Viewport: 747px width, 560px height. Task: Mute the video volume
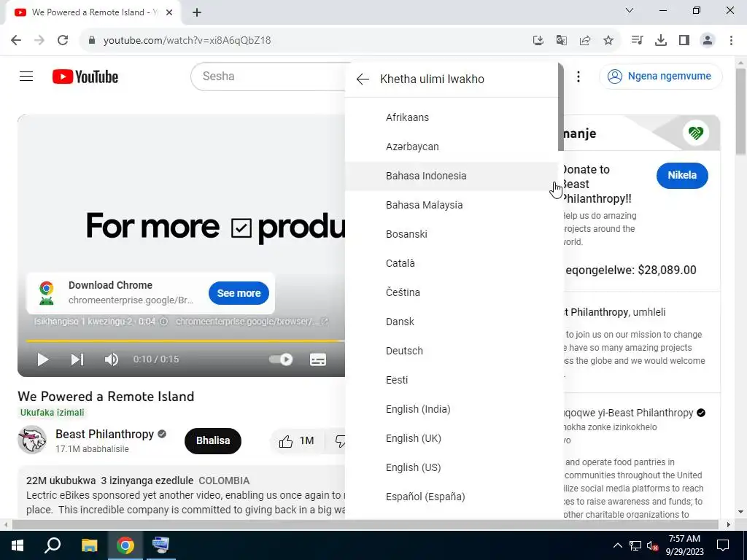coord(112,359)
